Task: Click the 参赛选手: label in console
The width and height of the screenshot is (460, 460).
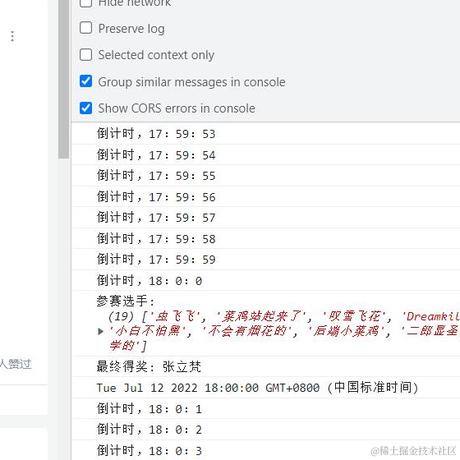Action: 126,301
